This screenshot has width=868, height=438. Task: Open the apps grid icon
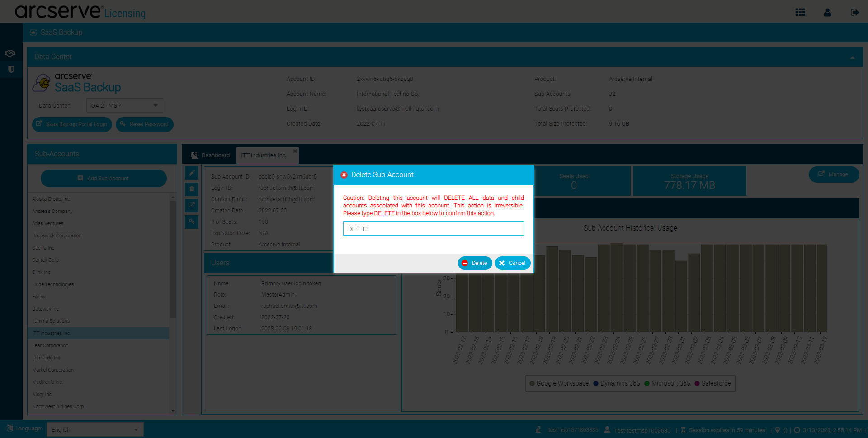pyautogui.click(x=800, y=12)
